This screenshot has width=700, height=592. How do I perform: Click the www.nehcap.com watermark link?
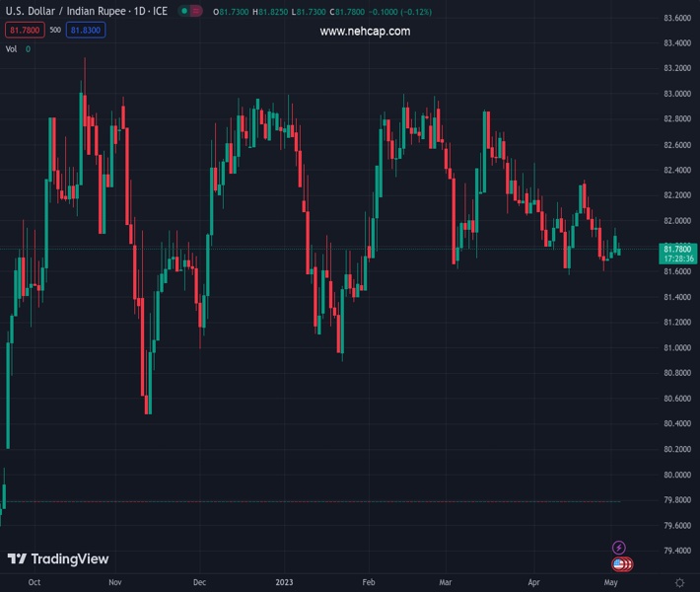coord(365,32)
